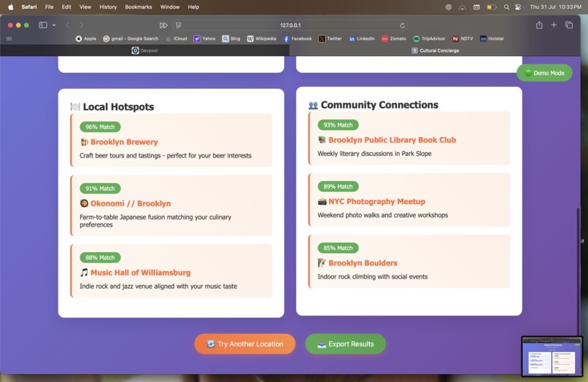This screenshot has height=382, width=588.
Task: Click Export Results button
Action: (345, 344)
